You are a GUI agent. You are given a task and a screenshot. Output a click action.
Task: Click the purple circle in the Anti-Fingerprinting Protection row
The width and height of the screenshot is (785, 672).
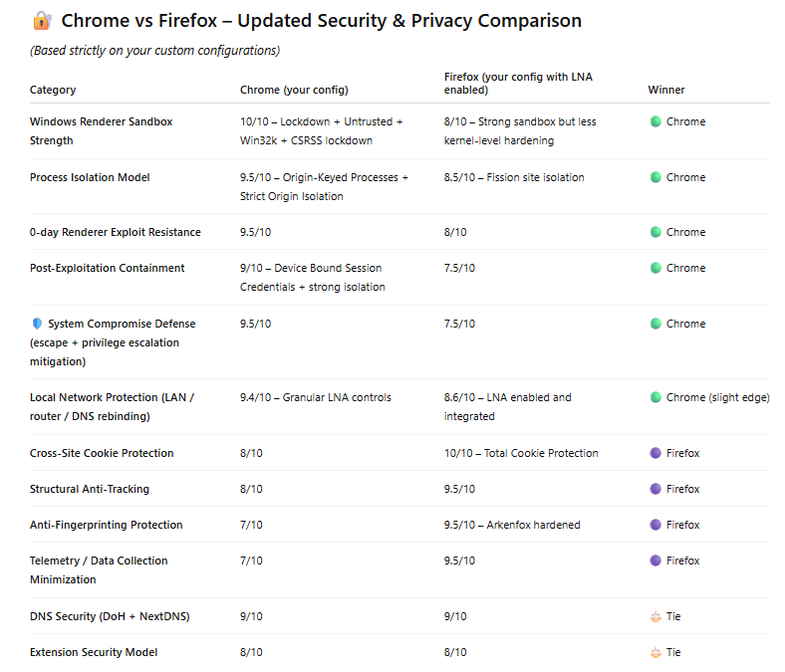click(x=655, y=525)
